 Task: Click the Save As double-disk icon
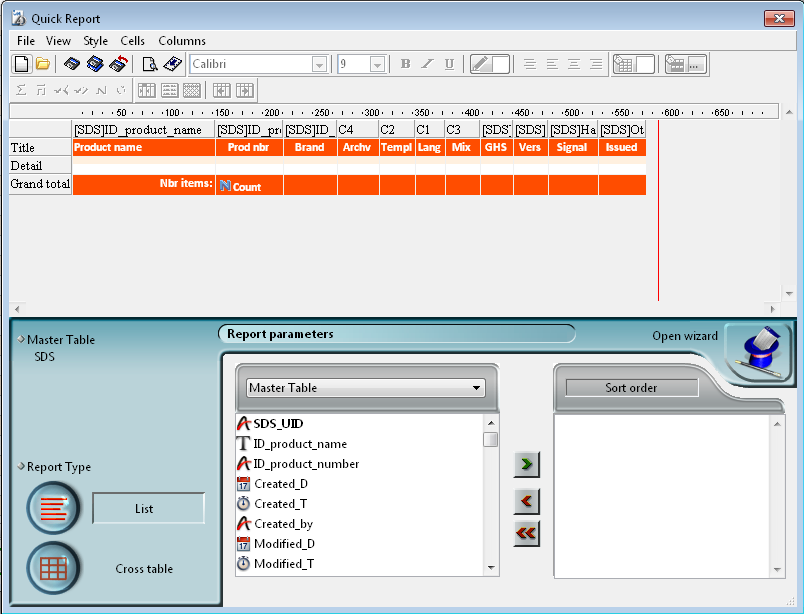95,64
